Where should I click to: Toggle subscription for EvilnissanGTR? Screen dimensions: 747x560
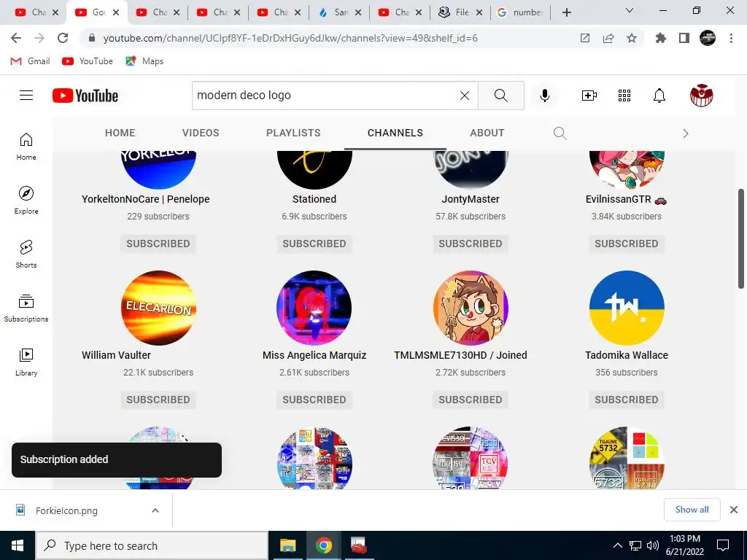tap(627, 244)
